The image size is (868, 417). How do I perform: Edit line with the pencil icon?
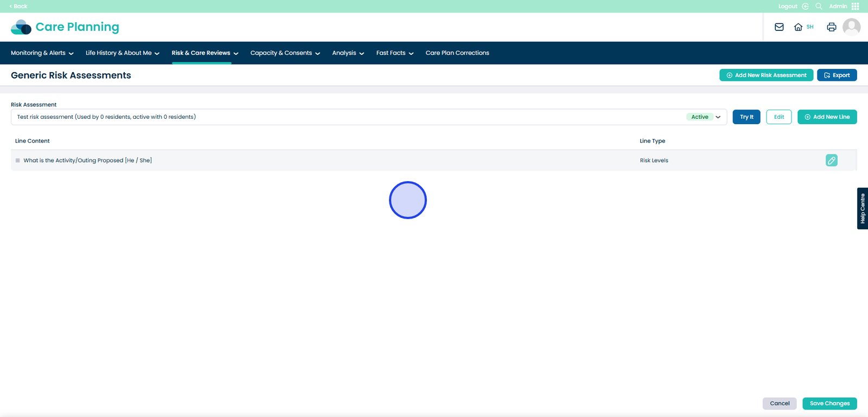tap(831, 161)
